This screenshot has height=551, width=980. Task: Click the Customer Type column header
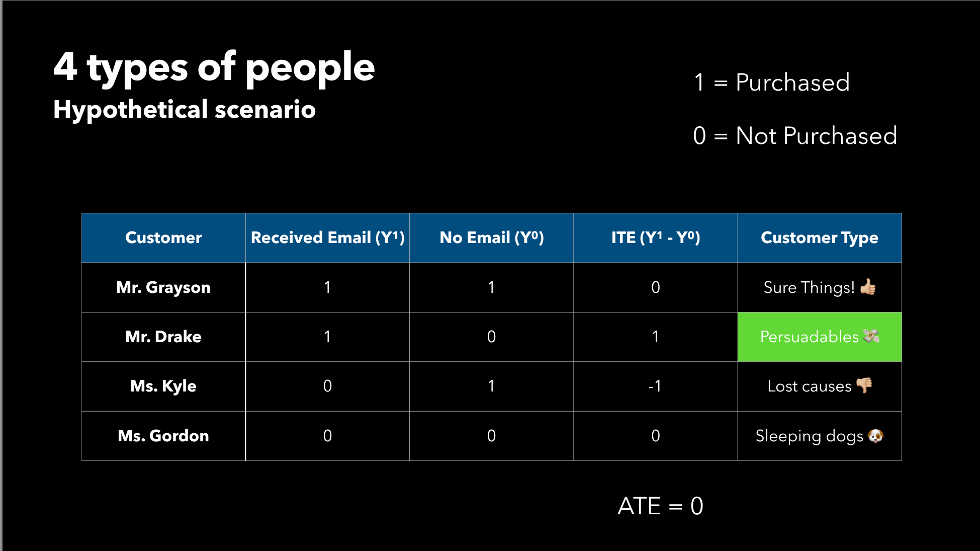[x=819, y=238]
